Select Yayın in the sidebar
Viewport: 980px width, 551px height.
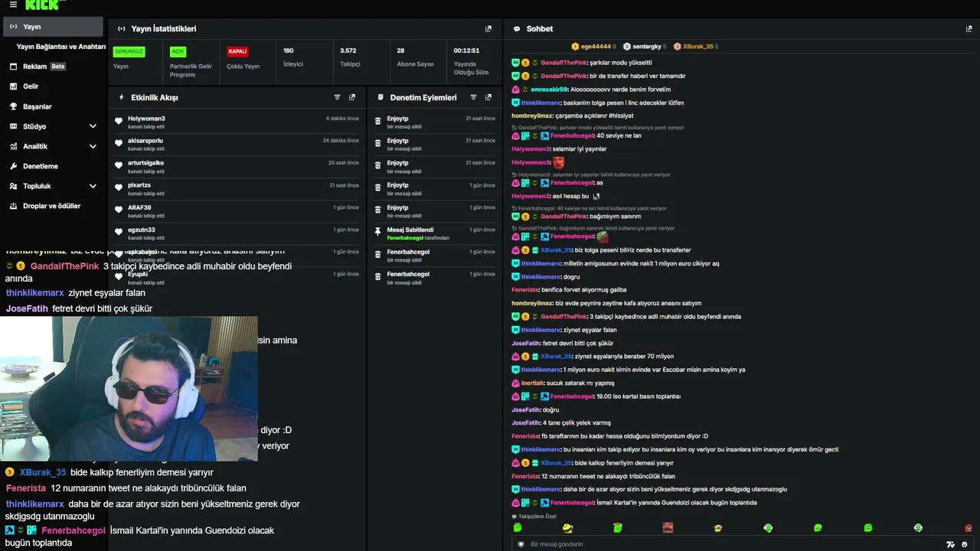54,27
